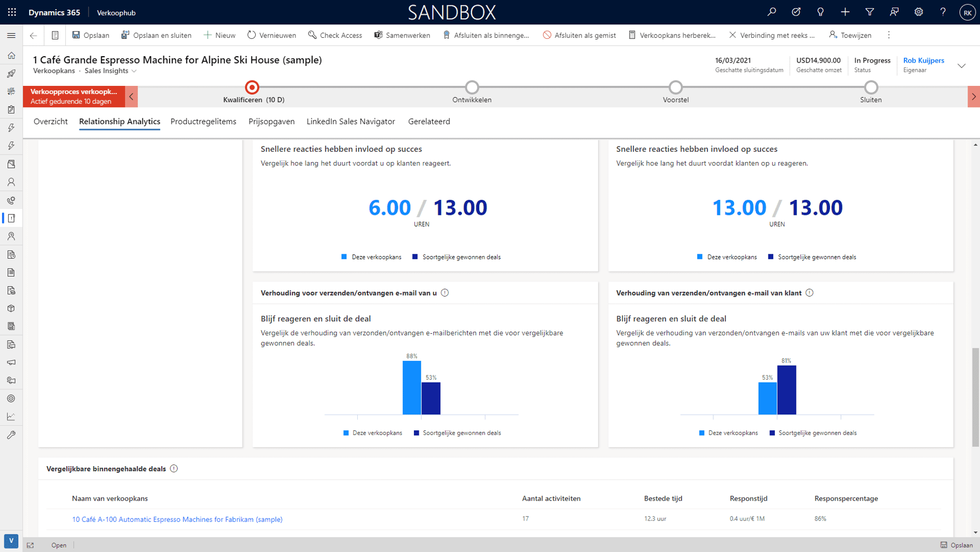Image resolution: width=980 pixels, height=552 pixels.
Task: Select the Kwalificeren stage circle
Action: coord(252,87)
